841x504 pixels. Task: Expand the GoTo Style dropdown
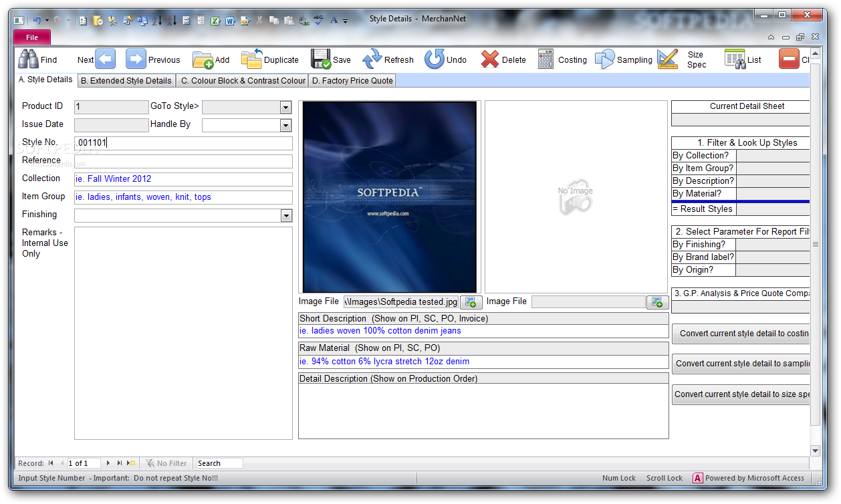click(x=285, y=107)
